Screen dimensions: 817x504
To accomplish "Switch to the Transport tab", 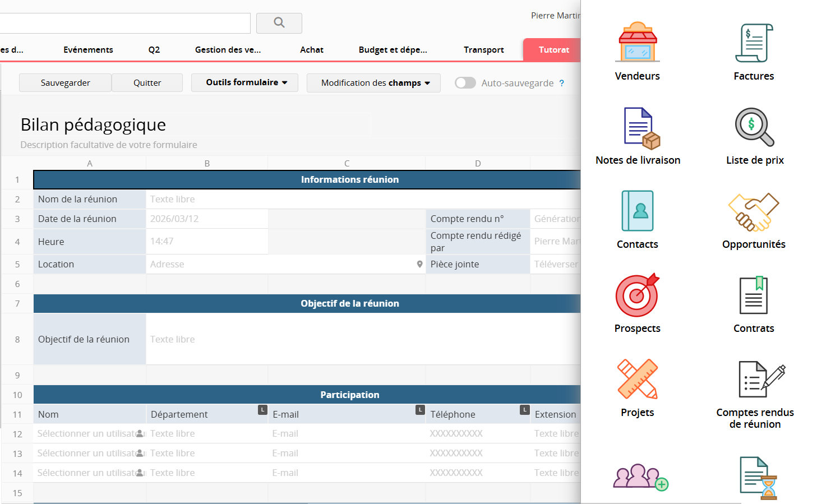I will pyautogui.click(x=483, y=50).
